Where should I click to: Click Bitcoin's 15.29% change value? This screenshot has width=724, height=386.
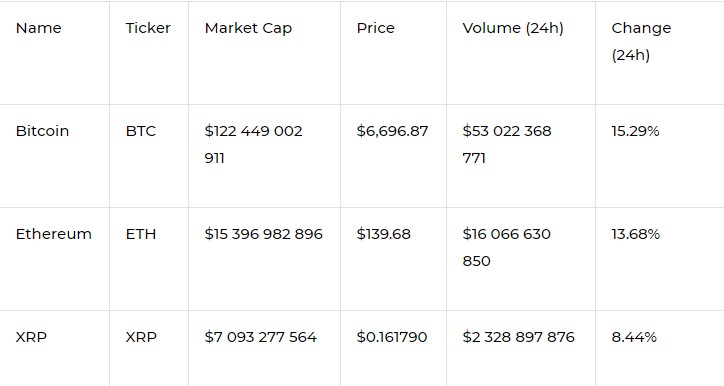coord(635,132)
